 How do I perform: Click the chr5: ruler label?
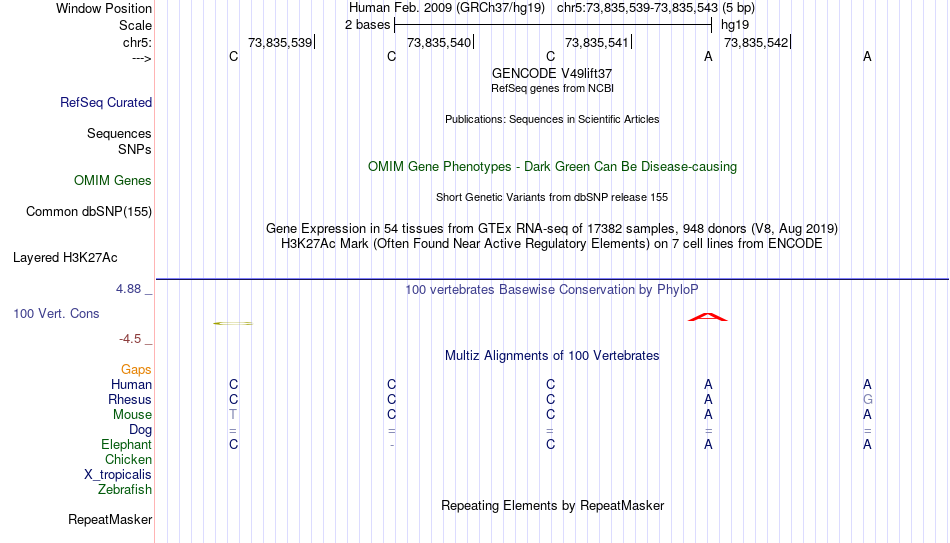138,42
